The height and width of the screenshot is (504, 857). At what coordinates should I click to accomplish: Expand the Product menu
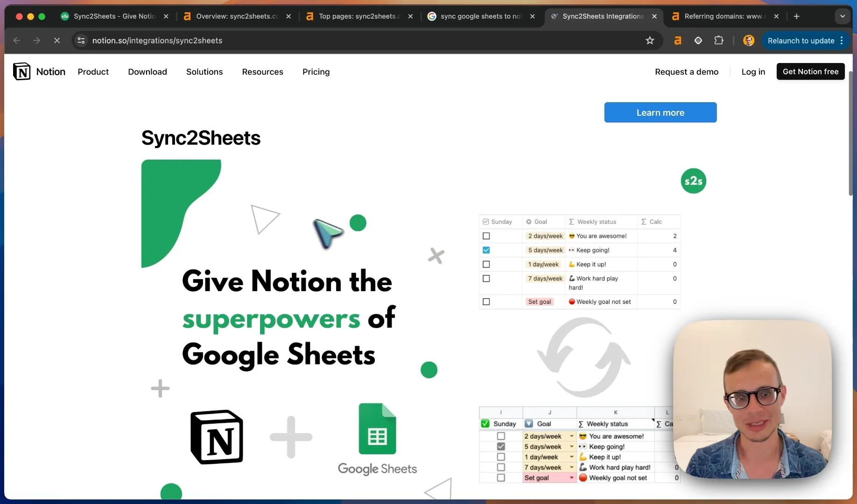pyautogui.click(x=93, y=71)
